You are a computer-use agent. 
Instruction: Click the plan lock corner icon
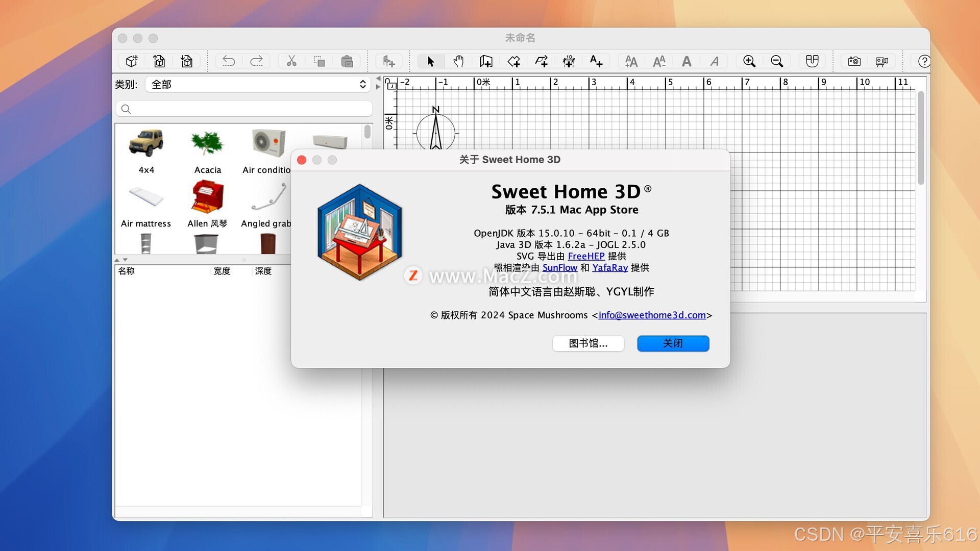tap(391, 84)
